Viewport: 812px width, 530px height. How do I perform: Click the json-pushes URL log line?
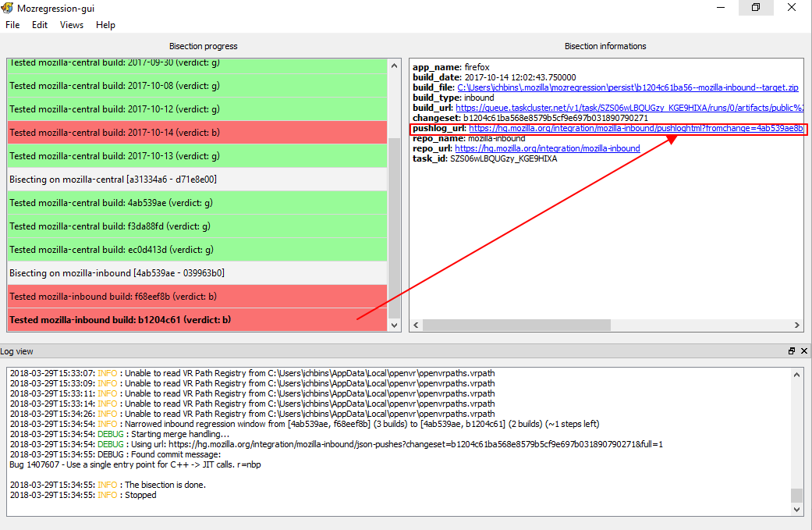click(x=336, y=444)
